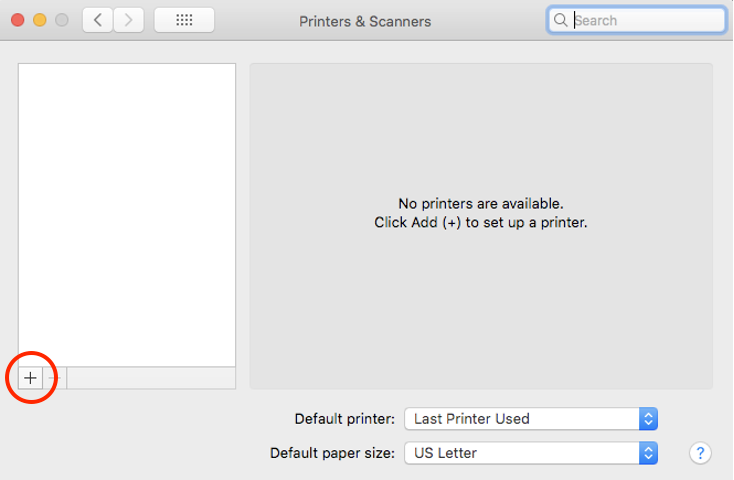
Task: Close the Printers & Scanners window
Action: point(18,20)
